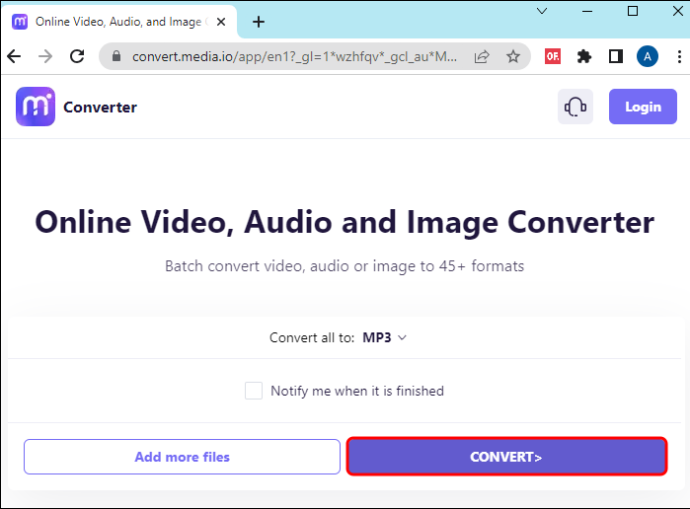Close the Online Video, Audio tab
Screen dimensions: 690x509
point(221,22)
